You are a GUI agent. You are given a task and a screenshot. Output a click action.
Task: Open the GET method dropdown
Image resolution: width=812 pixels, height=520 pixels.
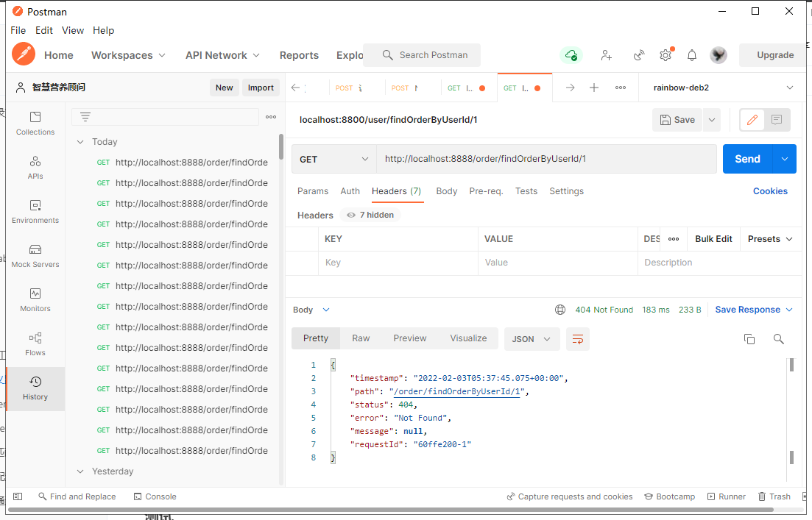pos(334,159)
